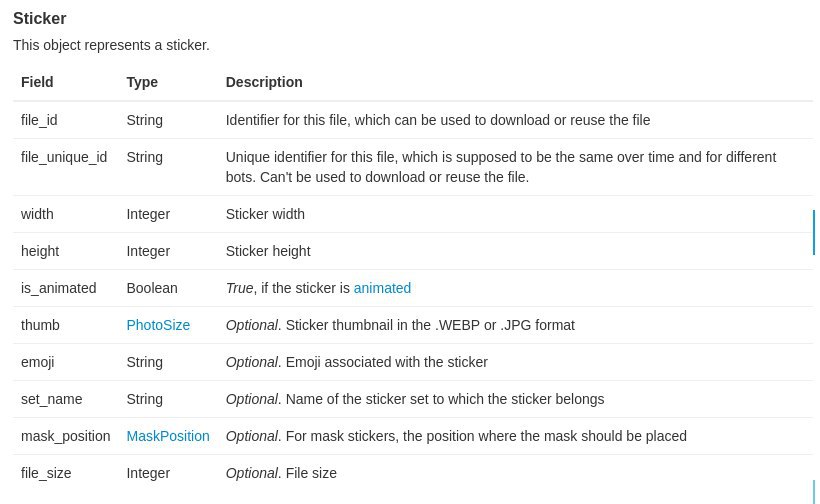Click the file_size field name
Image resolution: width=820 pixels, height=504 pixels.
46,474
